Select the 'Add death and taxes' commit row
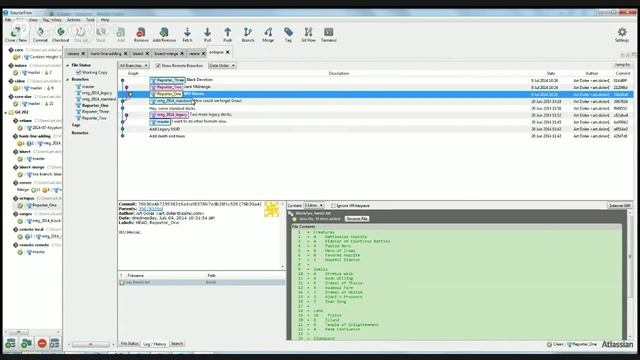The height and width of the screenshot is (360, 640). coord(375,136)
